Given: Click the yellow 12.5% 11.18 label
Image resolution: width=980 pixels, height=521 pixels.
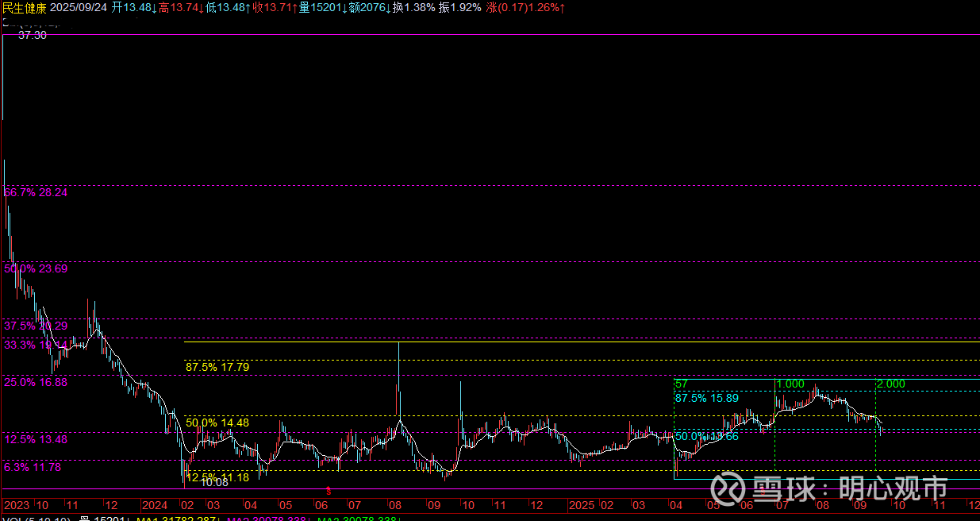Looking at the screenshot, I should pyautogui.click(x=217, y=477).
